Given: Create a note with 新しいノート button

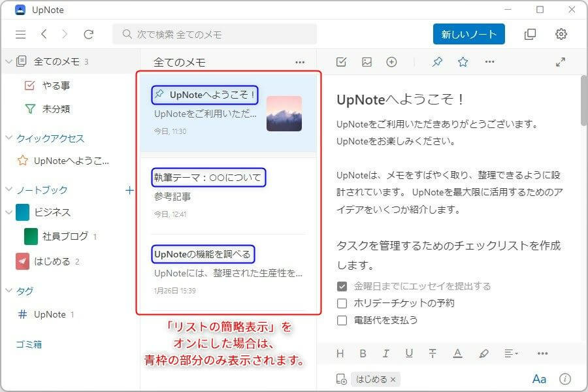Looking at the screenshot, I should coord(468,34).
